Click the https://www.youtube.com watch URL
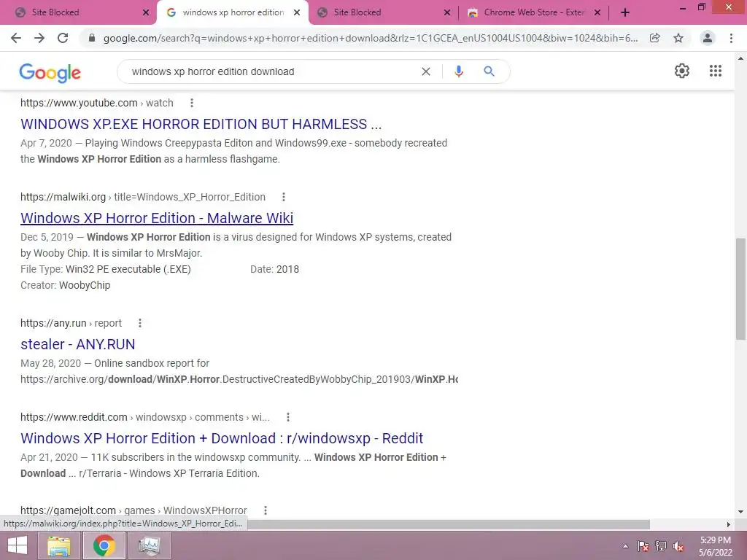The width and height of the screenshot is (747, 560). click(97, 103)
